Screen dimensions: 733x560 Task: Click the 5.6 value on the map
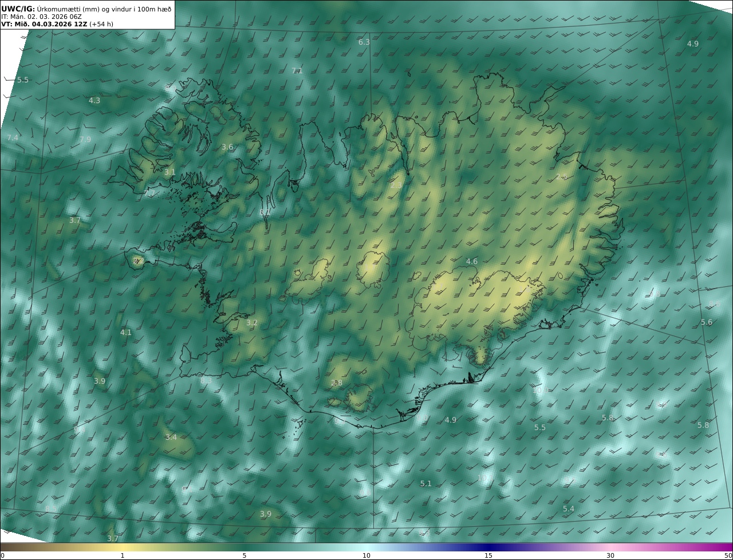(707, 322)
